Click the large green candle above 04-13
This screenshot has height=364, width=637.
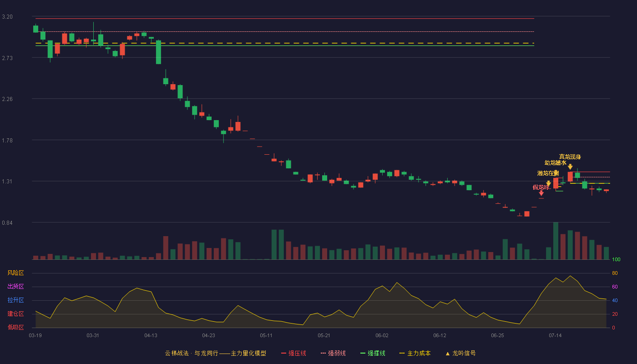tap(158, 52)
